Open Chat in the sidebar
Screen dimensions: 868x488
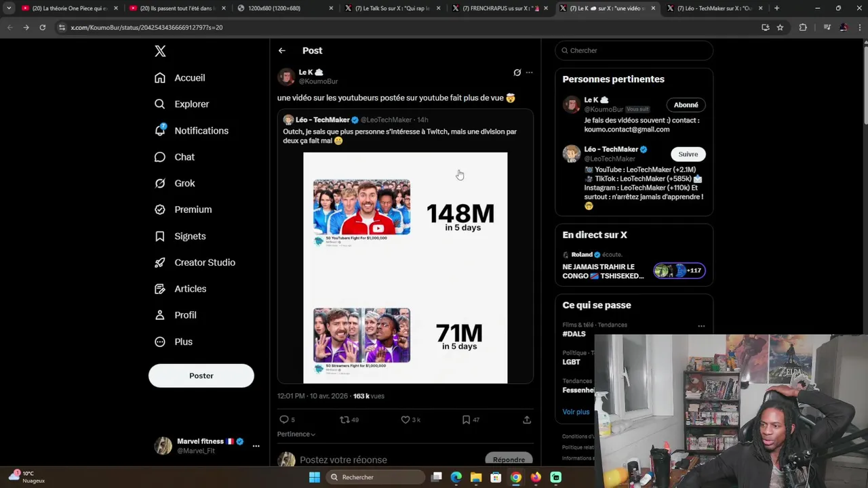point(174,157)
